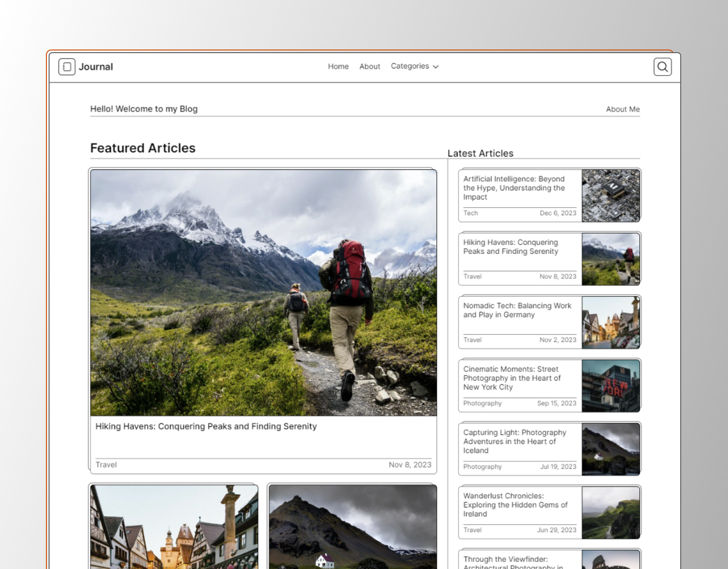This screenshot has height=569, width=728.
Task: Click the New York street photo thumbnail
Action: coord(610,386)
